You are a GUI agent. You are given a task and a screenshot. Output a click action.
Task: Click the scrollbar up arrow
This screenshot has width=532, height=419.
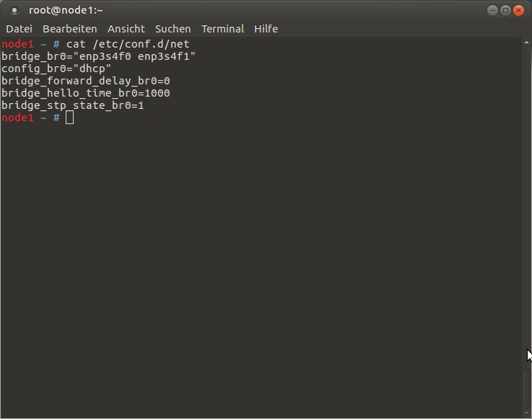click(526, 43)
